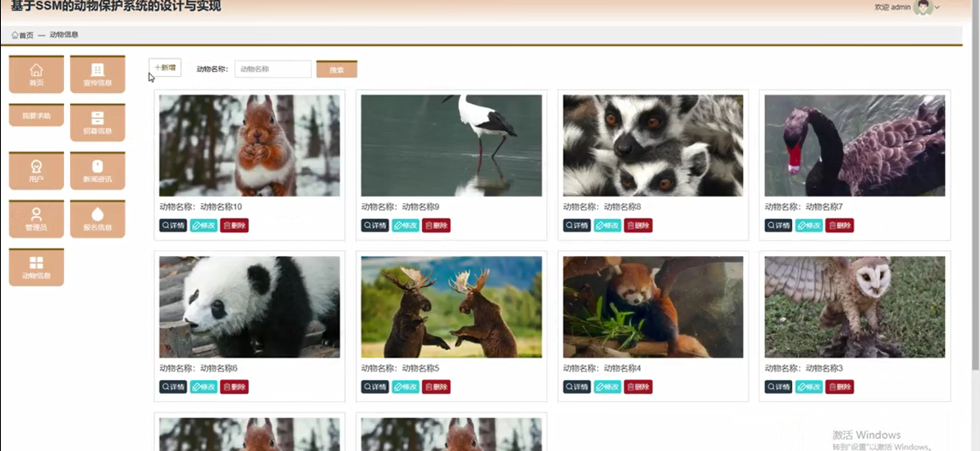The width and height of the screenshot is (980, 451).
Task: Click 删除 for 动物名称9
Action: [437, 225]
